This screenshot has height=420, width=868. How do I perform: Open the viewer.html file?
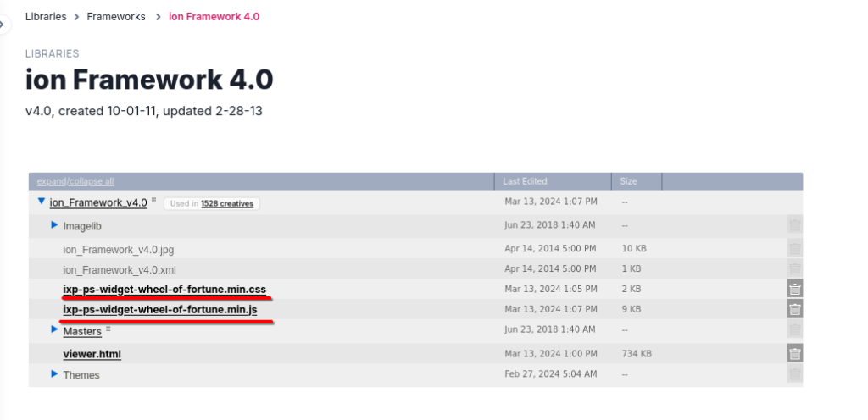[92, 354]
